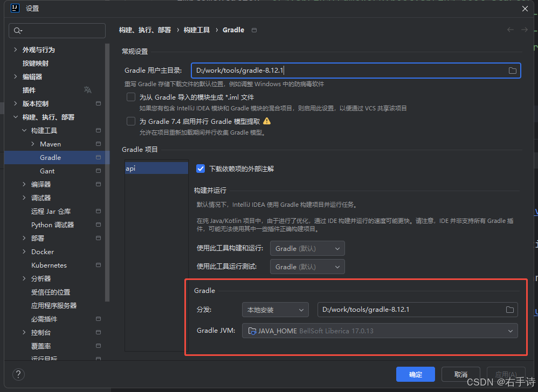The width and height of the screenshot is (538, 392).
Task: Click project-level marker icon beside Gradle row
Action: click(99, 157)
